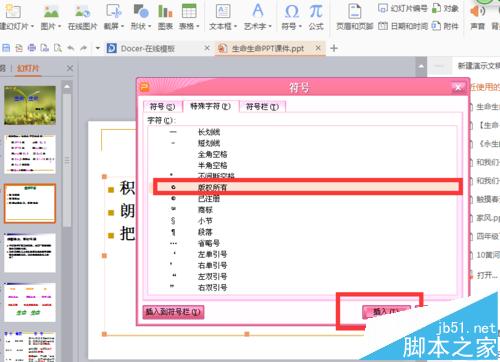
Task: Expand the 文本框 dropdown arrow
Action: [x=235, y=26]
